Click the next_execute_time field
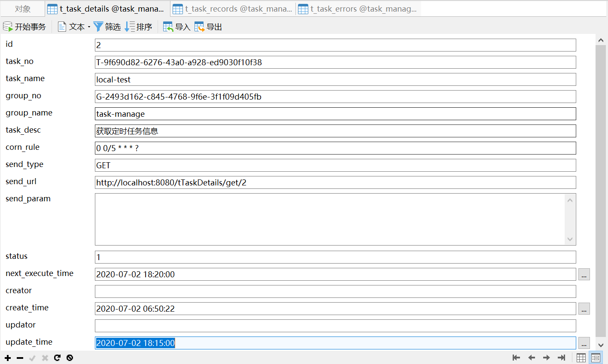This screenshot has height=364, width=608. tap(335, 274)
